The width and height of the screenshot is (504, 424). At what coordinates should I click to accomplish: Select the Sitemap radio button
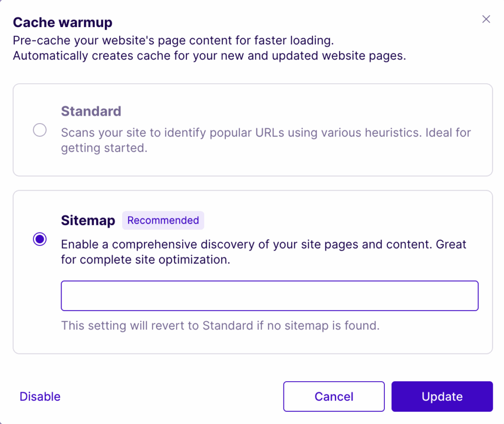click(x=39, y=239)
